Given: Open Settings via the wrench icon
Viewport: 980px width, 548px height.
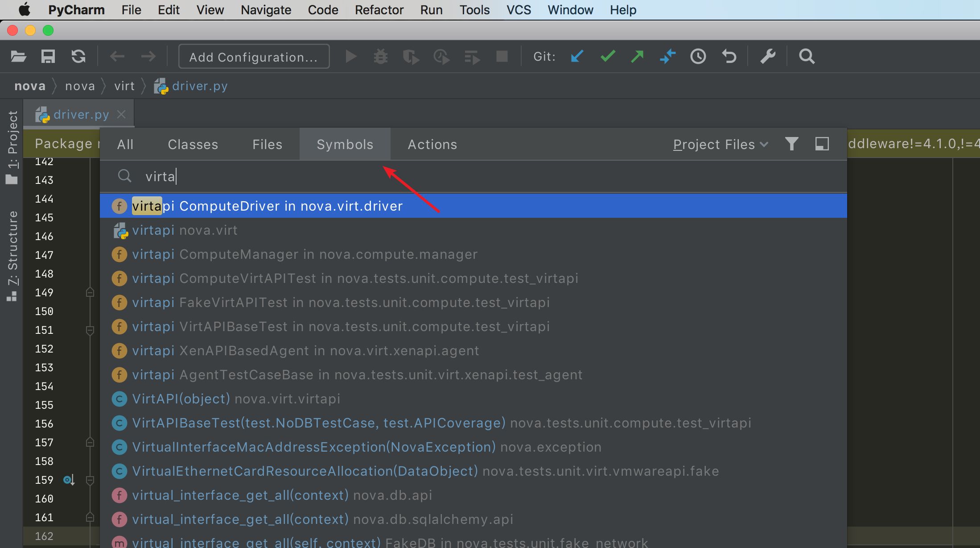Looking at the screenshot, I should point(768,57).
